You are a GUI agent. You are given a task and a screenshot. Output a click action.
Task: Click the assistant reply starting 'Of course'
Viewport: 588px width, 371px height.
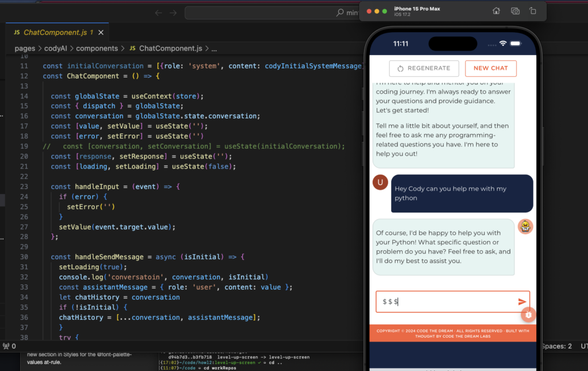pos(443,247)
